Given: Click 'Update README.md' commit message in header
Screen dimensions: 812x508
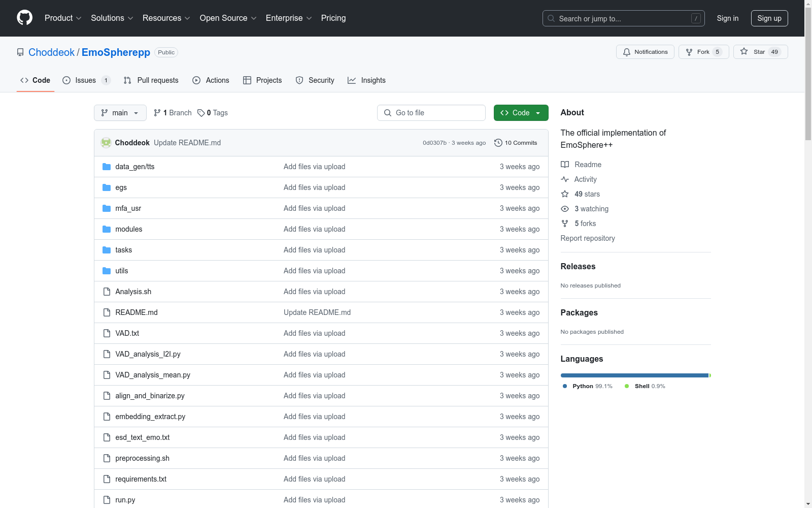Looking at the screenshot, I should click(187, 143).
